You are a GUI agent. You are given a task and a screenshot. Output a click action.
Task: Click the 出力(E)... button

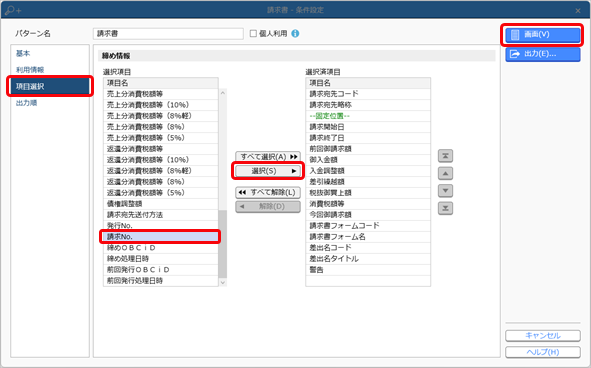(543, 54)
